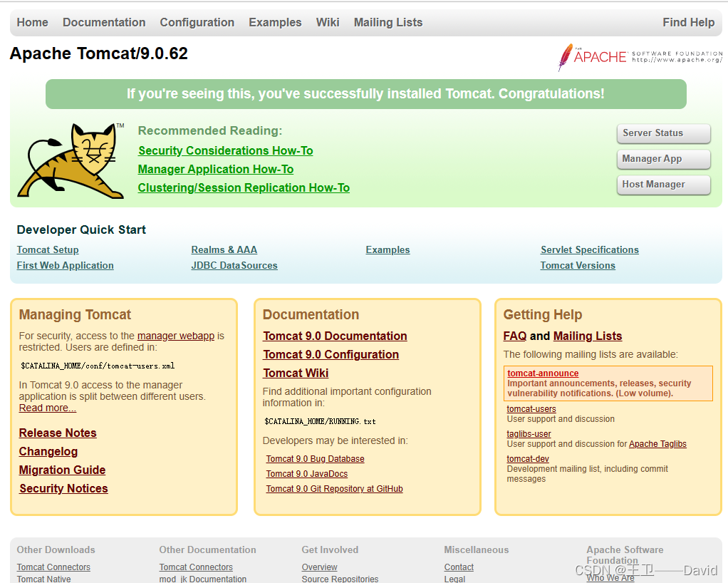Click the Tomcat cat mascot logo
728x583 pixels.
point(71,161)
